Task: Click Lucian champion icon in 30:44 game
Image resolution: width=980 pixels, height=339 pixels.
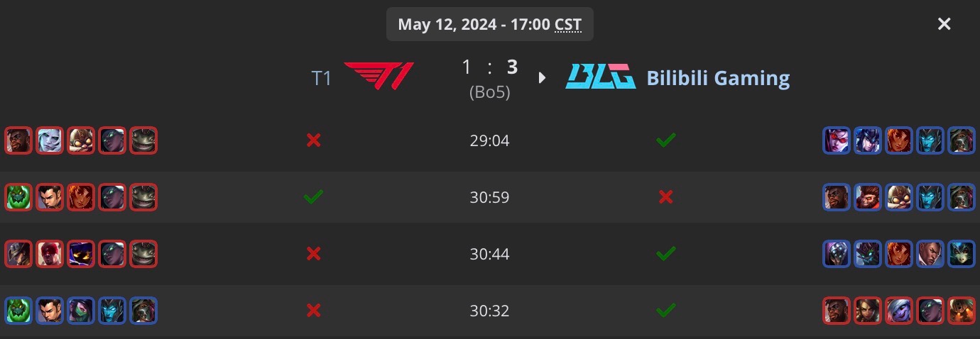Action: click(x=929, y=254)
